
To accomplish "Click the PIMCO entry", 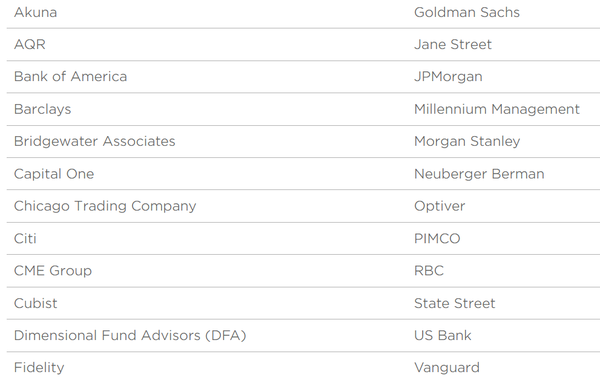I will tap(437, 238).
